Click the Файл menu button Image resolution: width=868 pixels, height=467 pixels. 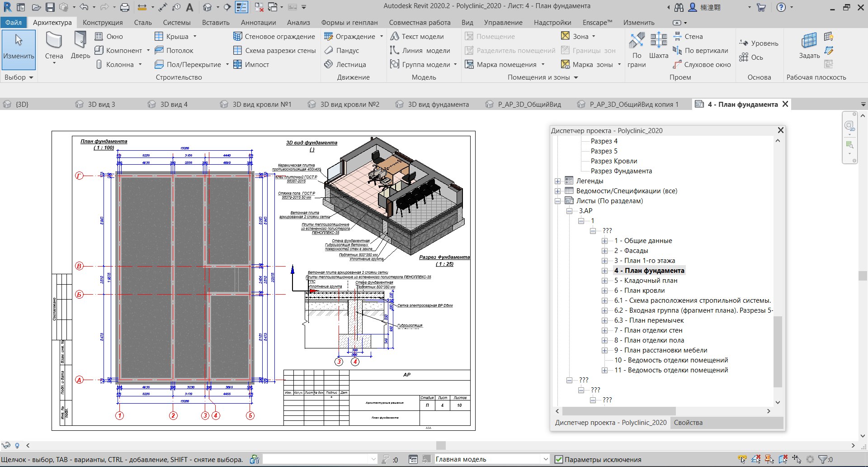tap(14, 23)
